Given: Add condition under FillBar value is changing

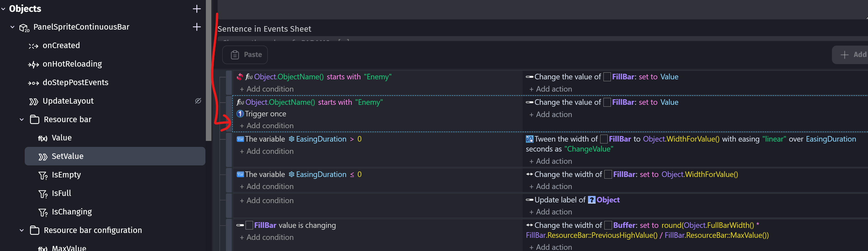Looking at the screenshot, I should (x=267, y=237).
